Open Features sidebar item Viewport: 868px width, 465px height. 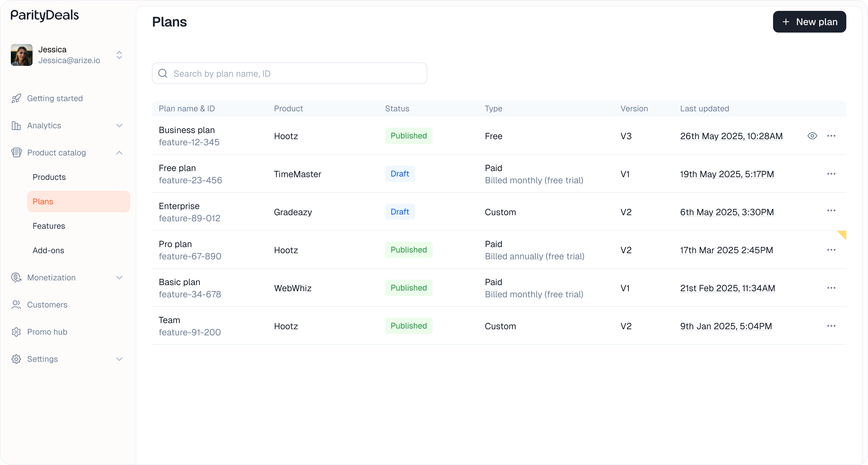(x=49, y=226)
